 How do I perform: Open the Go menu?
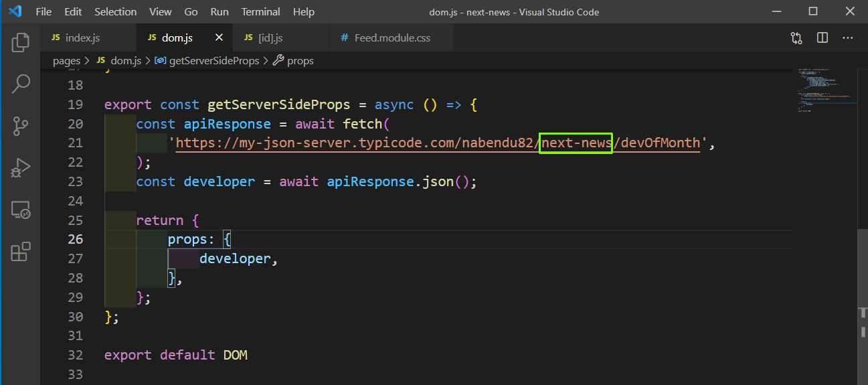click(x=191, y=12)
